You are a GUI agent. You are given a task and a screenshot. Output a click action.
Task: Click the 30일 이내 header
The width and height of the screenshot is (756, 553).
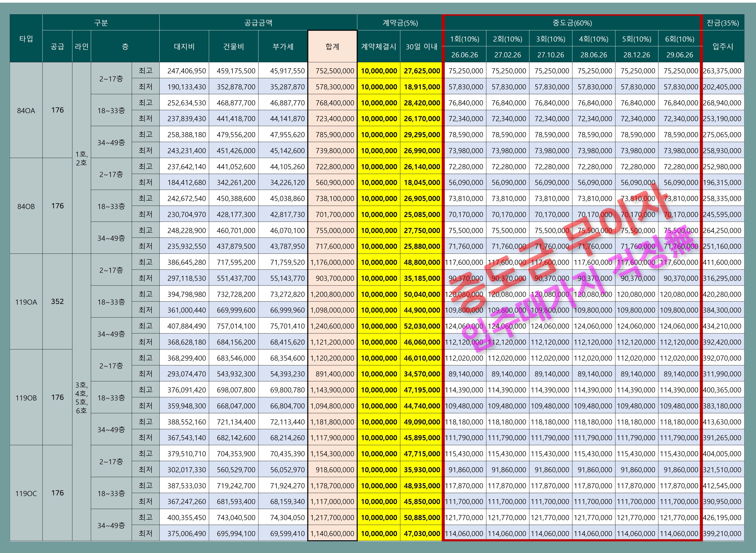tap(421, 46)
